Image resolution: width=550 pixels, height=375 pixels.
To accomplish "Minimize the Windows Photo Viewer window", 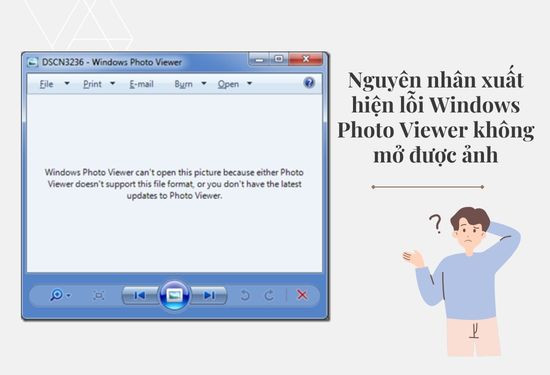I will [259, 59].
